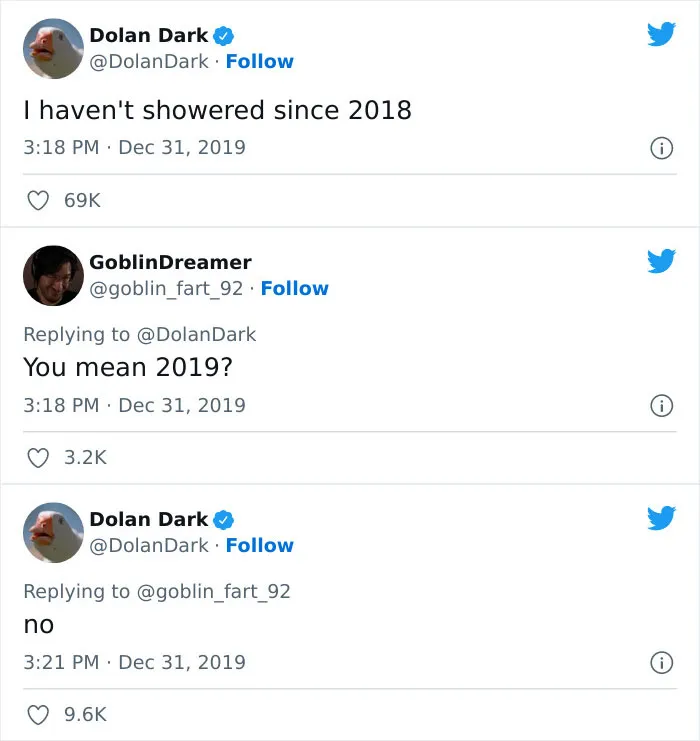Image resolution: width=700 pixels, height=741 pixels.
Task: Open info icon beside 'You mean 2019?' tweet
Action: [x=661, y=406]
